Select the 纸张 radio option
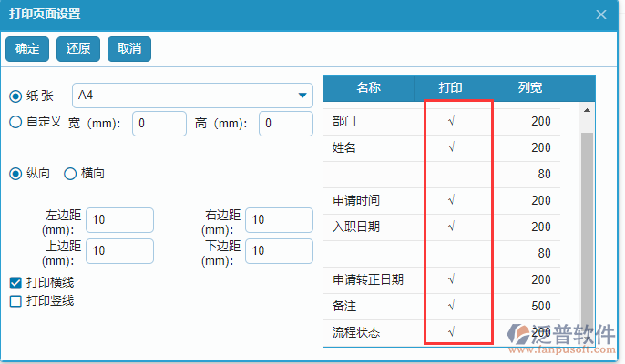The image size is (625, 364). pyautogui.click(x=15, y=96)
